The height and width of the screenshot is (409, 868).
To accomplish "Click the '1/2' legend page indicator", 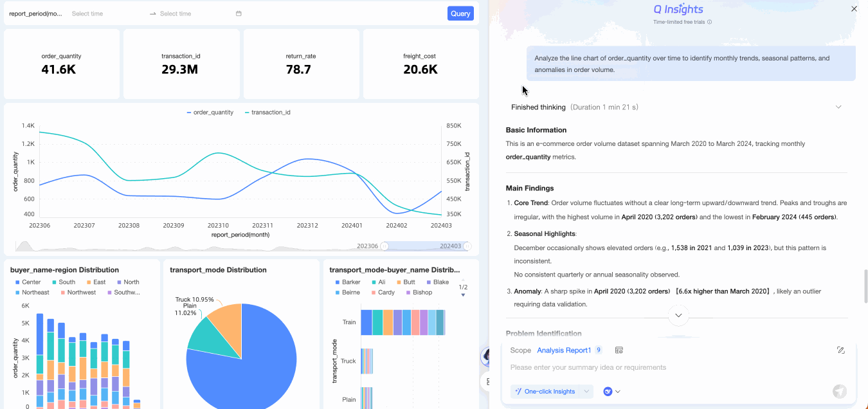I will pos(463,287).
